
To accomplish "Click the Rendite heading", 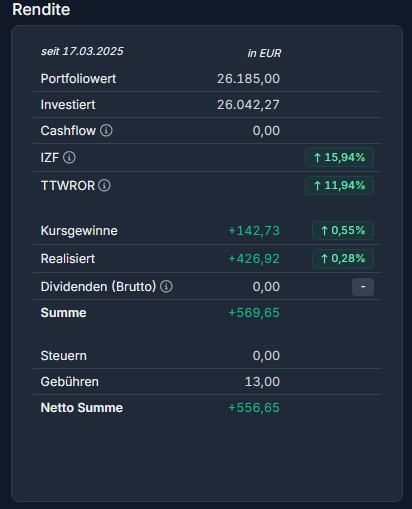I will click(41, 9).
